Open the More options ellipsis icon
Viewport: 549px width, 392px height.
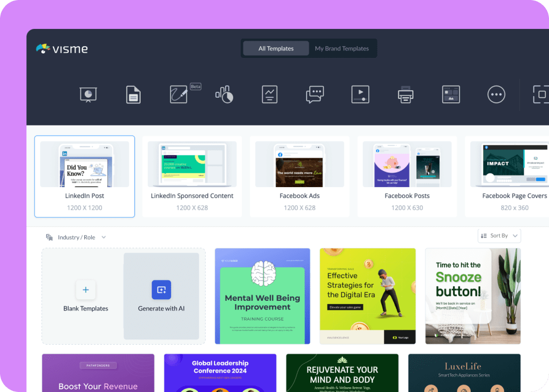(496, 94)
